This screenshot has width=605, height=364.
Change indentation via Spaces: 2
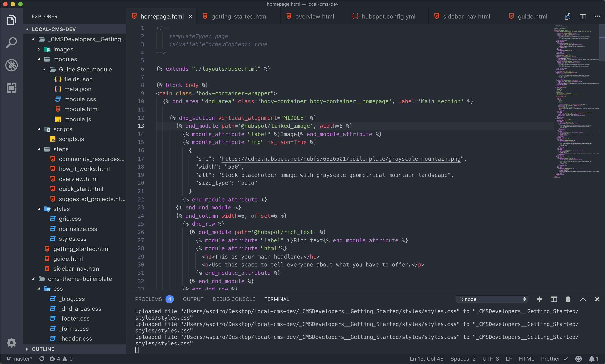click(463, 359)
